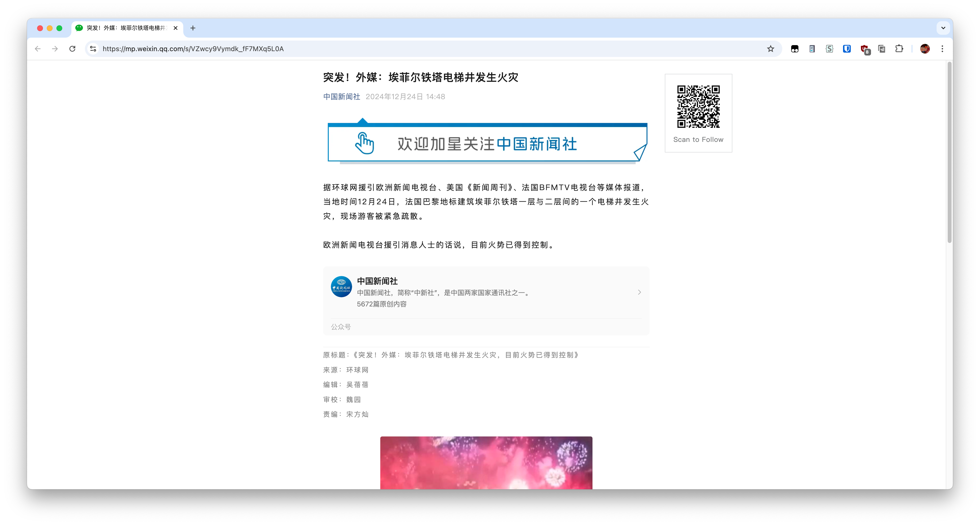Reload the current page
The width and height of the screenshot is (980, 525).
tap(72, 49)
